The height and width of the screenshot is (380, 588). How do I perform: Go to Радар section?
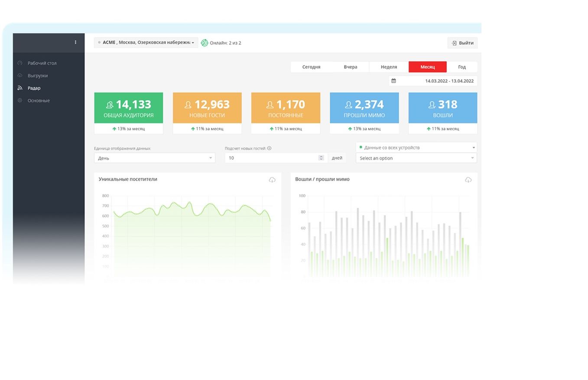(34, 88)
